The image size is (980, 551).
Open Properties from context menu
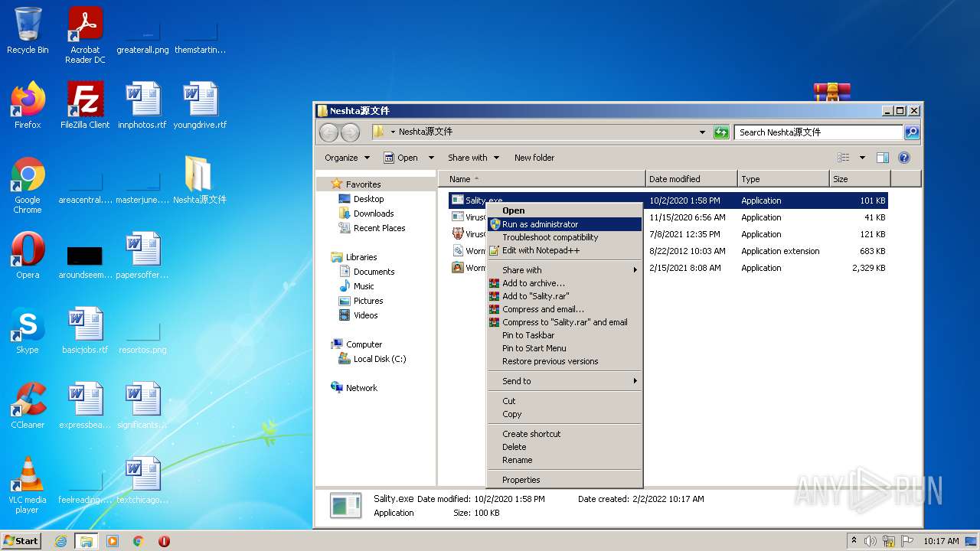pyautogui.click(x=564, y=480)
